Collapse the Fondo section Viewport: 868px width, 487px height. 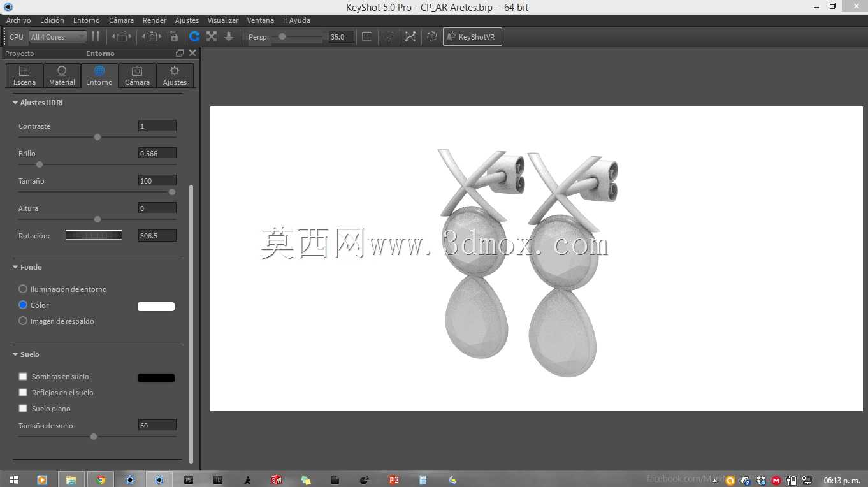pos(15,267)
